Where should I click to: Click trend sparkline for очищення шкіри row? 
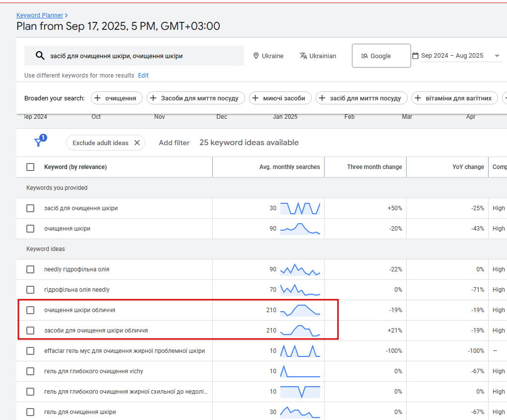300,229
